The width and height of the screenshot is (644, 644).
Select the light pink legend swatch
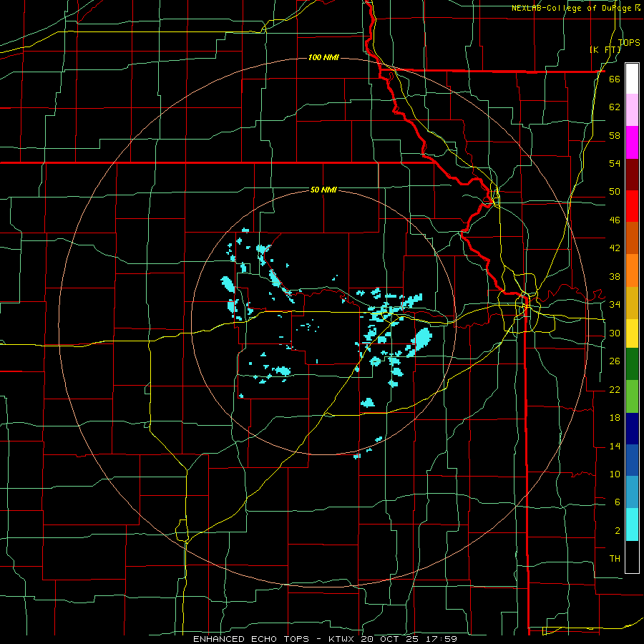(x=632, y=109)
